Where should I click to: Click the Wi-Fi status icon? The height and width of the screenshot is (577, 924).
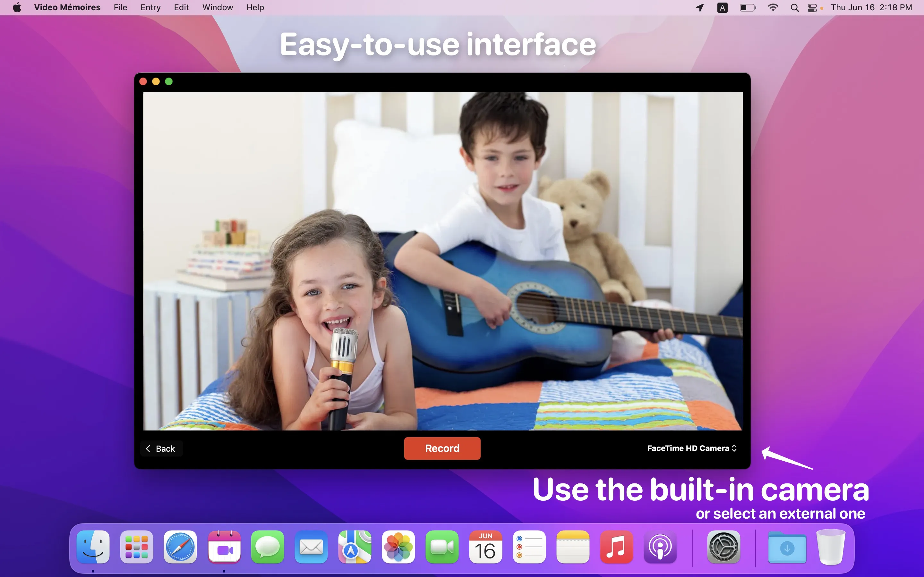[773, 8]
